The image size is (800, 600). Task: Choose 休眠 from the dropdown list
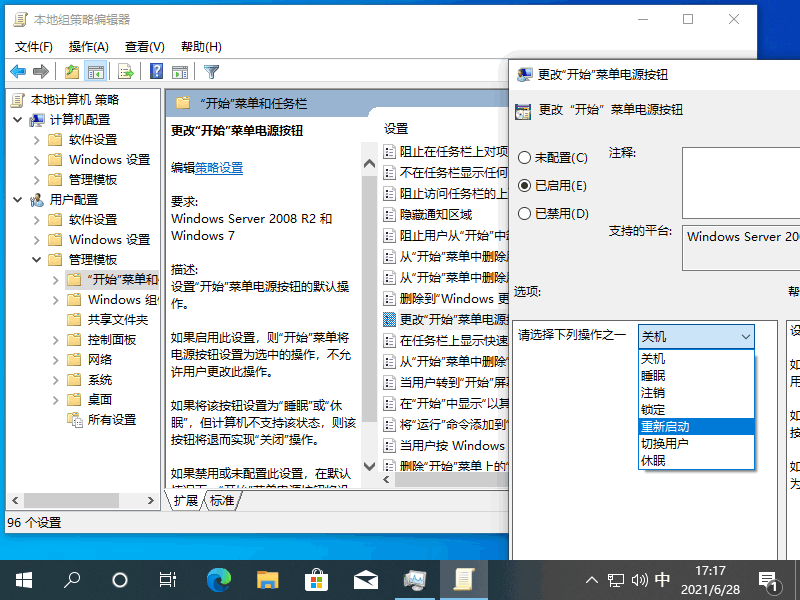[696, 461]
